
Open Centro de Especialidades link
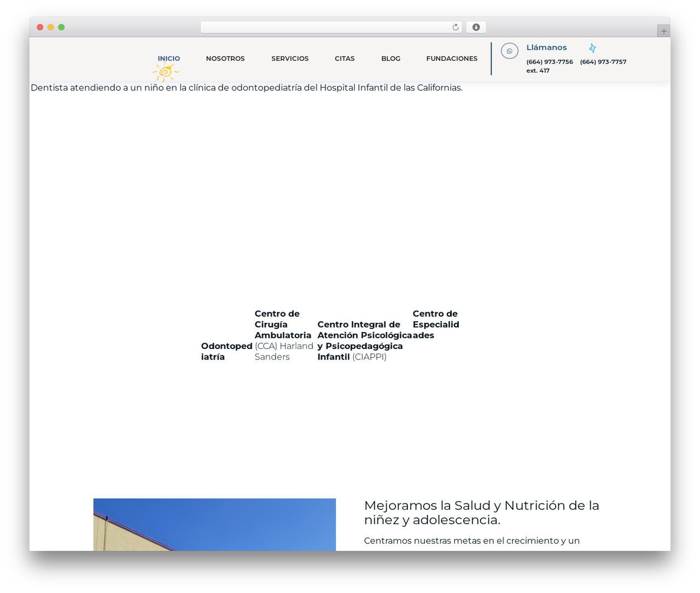[436, 324]
